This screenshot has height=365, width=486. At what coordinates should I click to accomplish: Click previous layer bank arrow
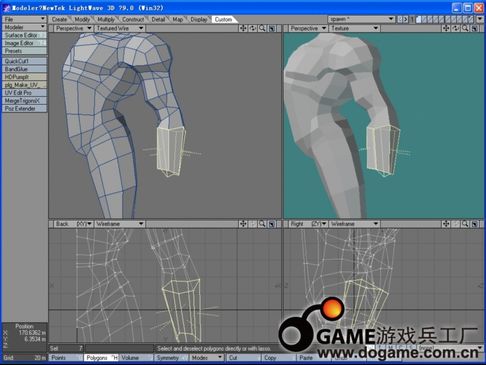point(400,19)
